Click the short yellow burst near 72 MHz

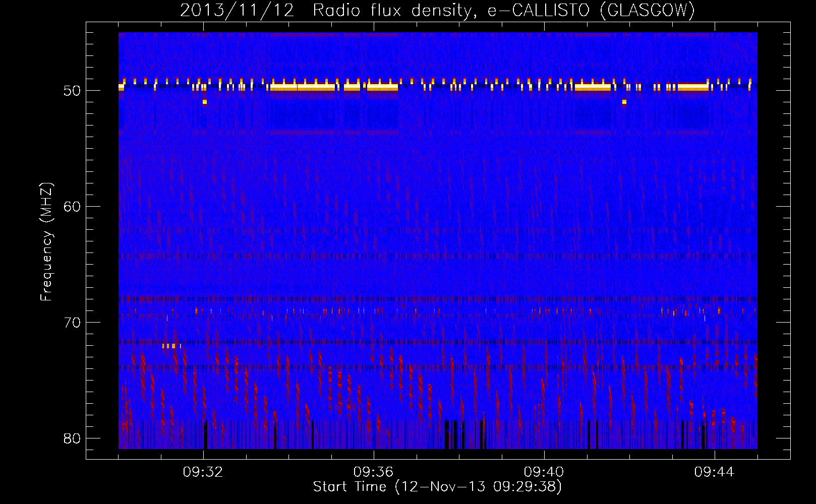pyautogui.click(x=171, y=346)
